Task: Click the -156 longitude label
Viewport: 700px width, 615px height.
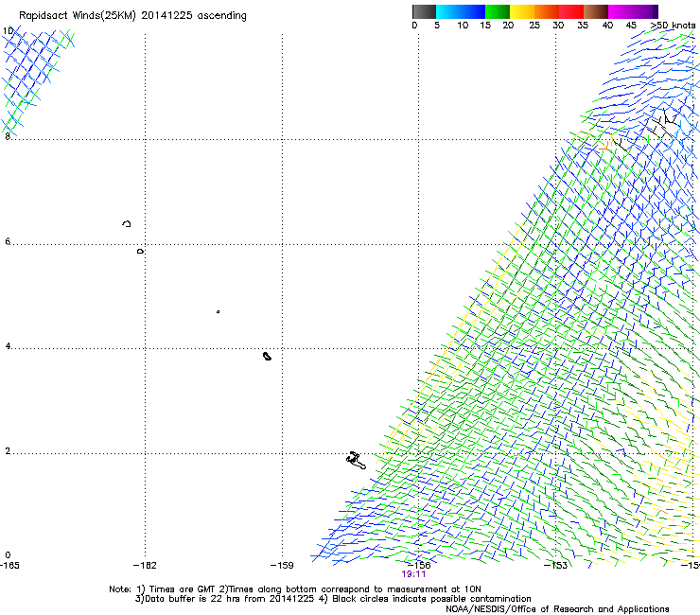Action: click(419, 565)
